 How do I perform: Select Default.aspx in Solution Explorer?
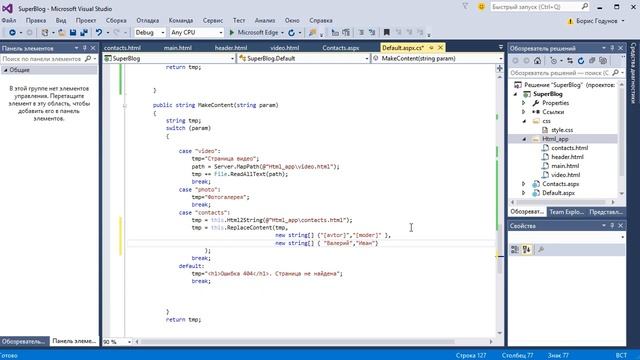coord(558,193)
